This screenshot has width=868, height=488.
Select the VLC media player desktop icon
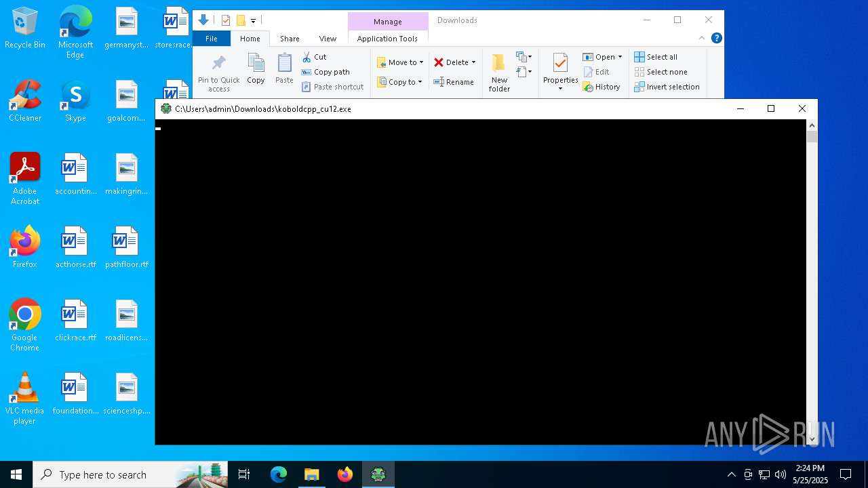25,399
